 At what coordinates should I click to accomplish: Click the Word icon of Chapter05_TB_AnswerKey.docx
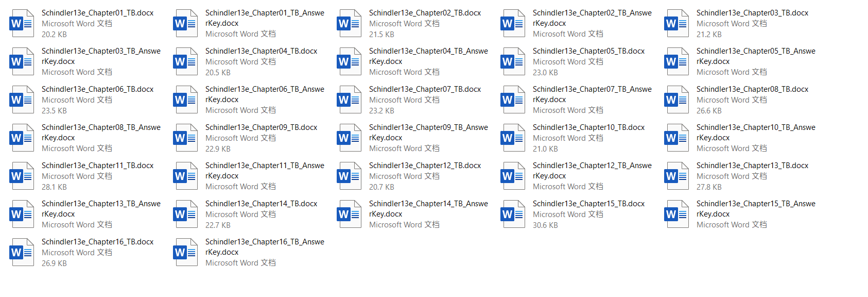click(676, 61)
